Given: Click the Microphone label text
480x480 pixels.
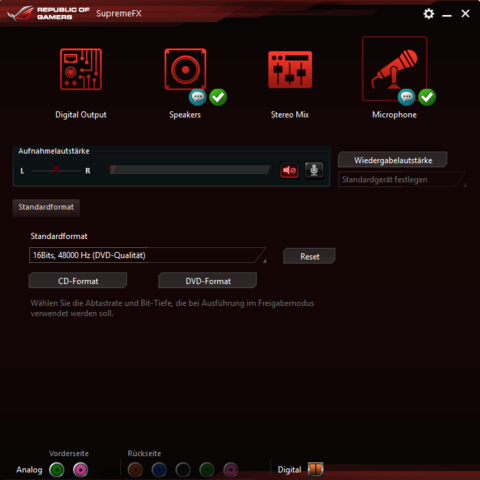Looking at the screenshot, I should click(x=394, y=115).
